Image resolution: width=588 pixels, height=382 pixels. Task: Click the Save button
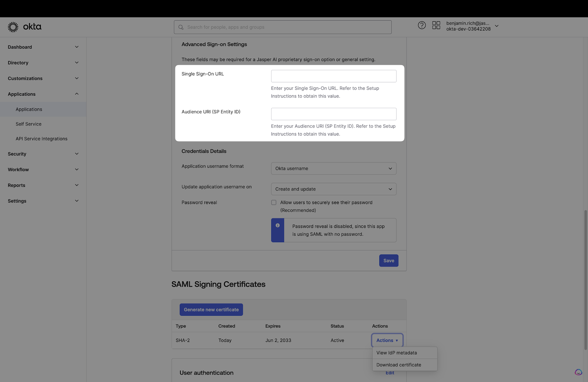tap(389, 261)
